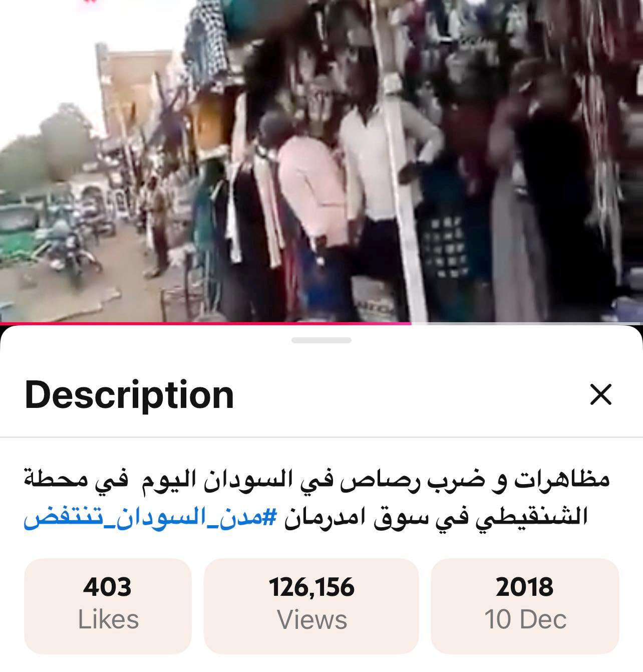Click the Description heading text
The width and height of the screenshot is (643, 672).
pos(129,395)
